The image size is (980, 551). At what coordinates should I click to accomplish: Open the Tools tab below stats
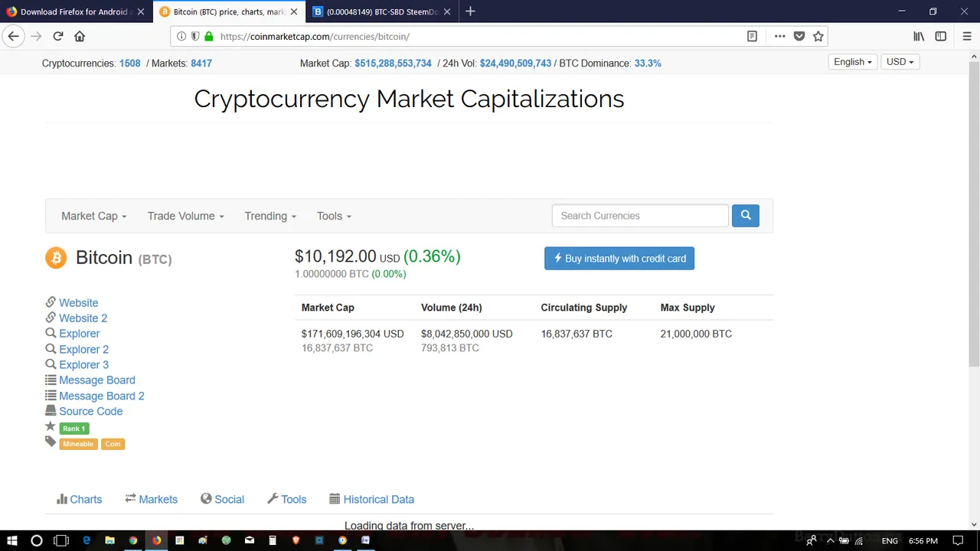tap(286, 499)
